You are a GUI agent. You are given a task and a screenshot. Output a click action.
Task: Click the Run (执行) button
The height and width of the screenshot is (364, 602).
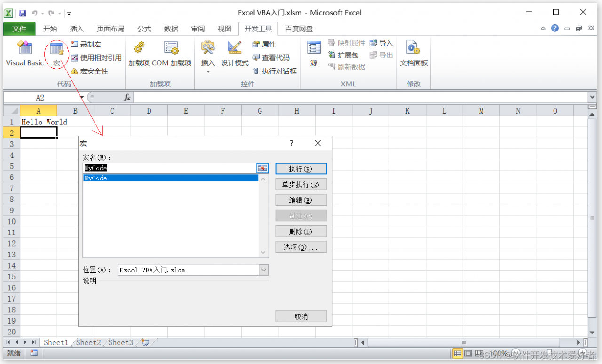point(301,169)
